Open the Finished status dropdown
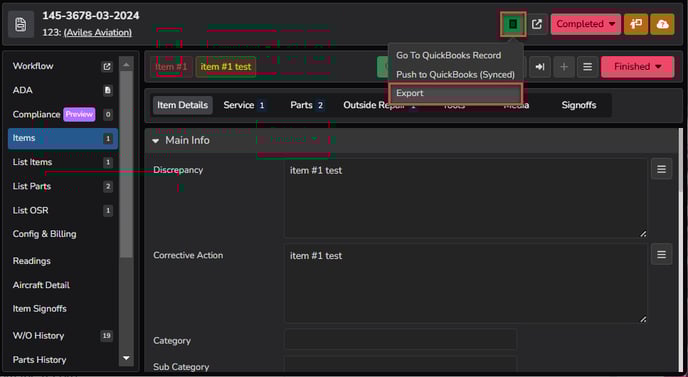Screen dimensions: 688x377 (638, 67)
